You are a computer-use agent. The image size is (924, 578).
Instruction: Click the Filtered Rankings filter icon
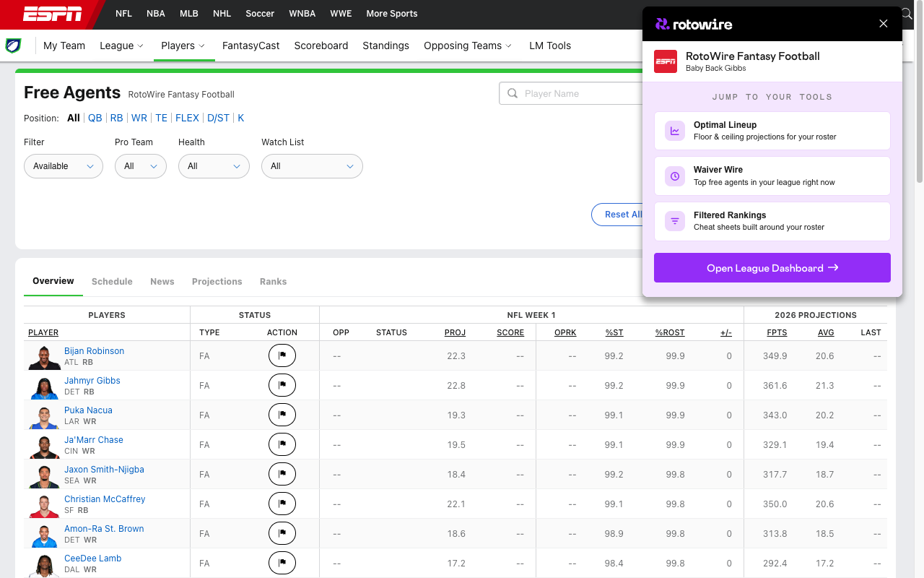pyautogui.click(x=675, y=221)
